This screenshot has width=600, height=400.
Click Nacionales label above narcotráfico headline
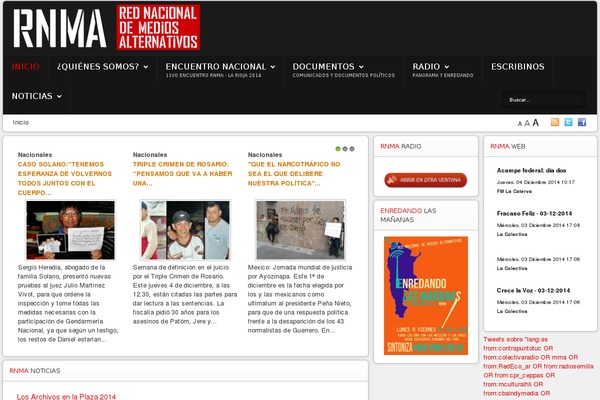265,155
